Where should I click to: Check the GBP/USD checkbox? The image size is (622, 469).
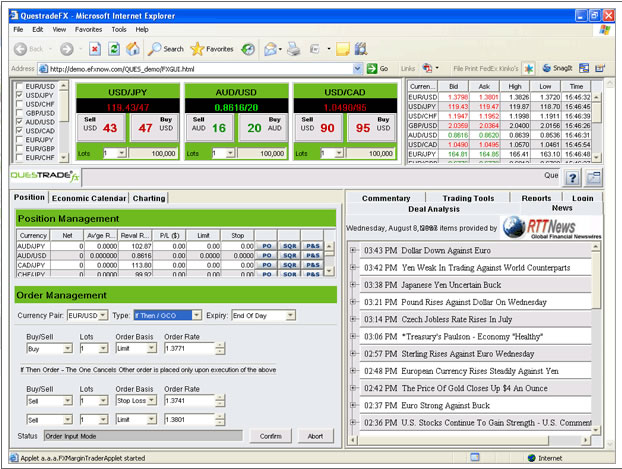(x=19, y=113)
